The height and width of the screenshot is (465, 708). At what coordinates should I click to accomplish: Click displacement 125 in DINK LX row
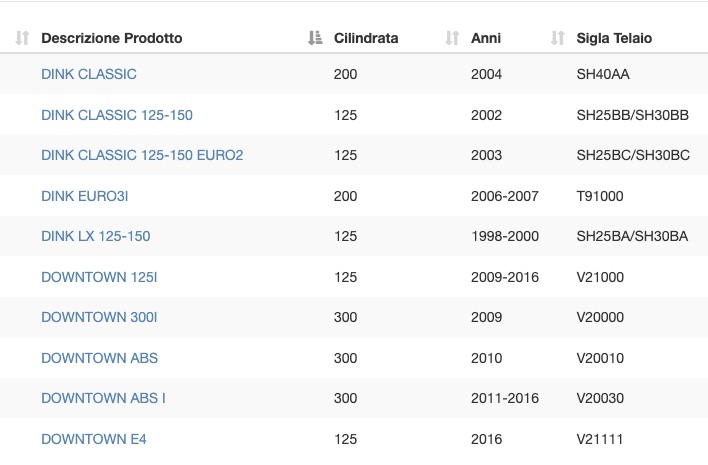[345, 236]
